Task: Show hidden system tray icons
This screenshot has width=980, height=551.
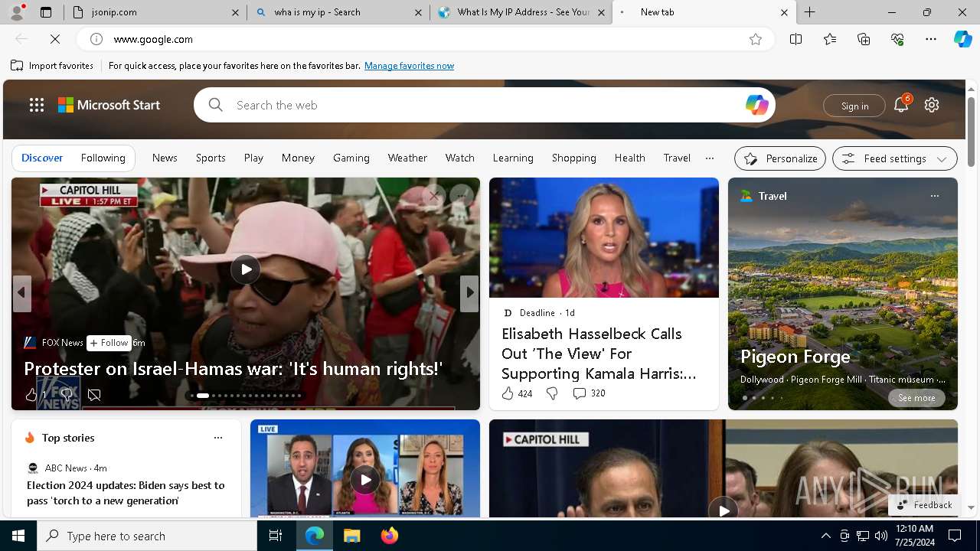Action: (x=825, y=536)
